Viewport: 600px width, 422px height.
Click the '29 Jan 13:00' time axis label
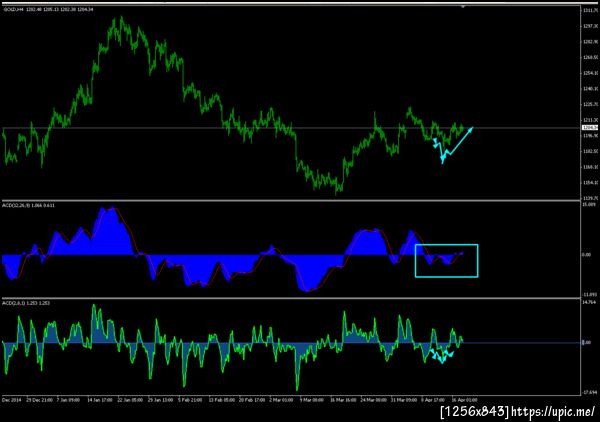pyautogui.click(x=160, y=400)
